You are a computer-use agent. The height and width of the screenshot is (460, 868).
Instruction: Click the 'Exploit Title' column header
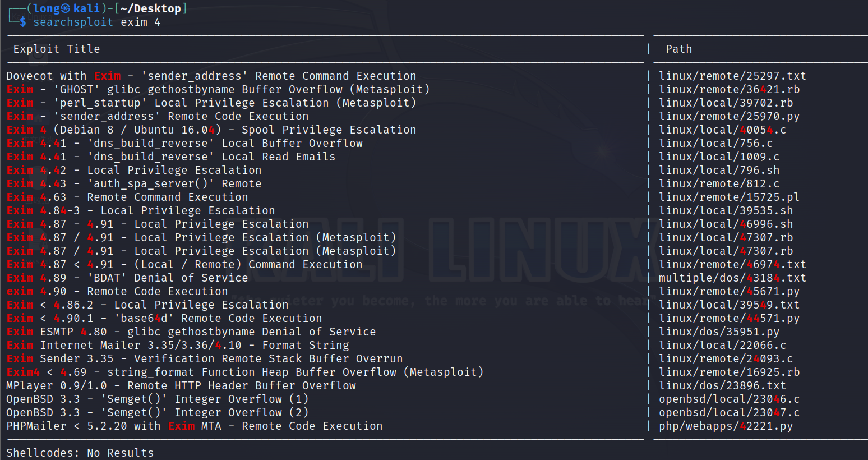(57, 49)
